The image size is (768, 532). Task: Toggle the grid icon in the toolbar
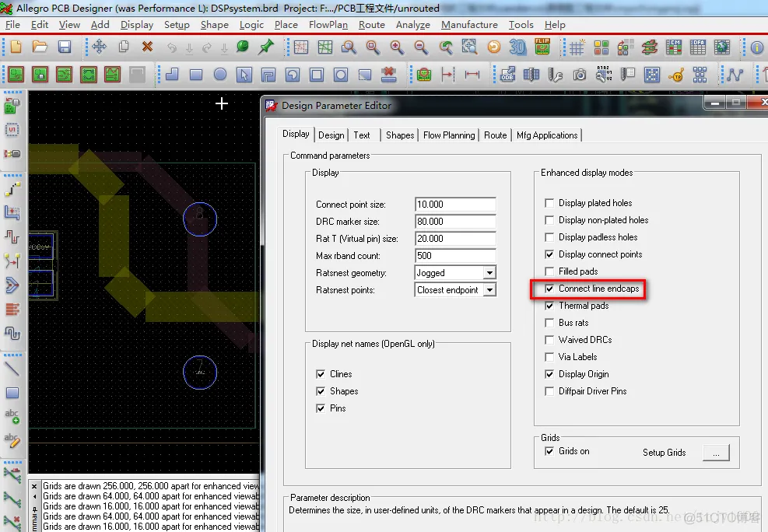[577, 47]
